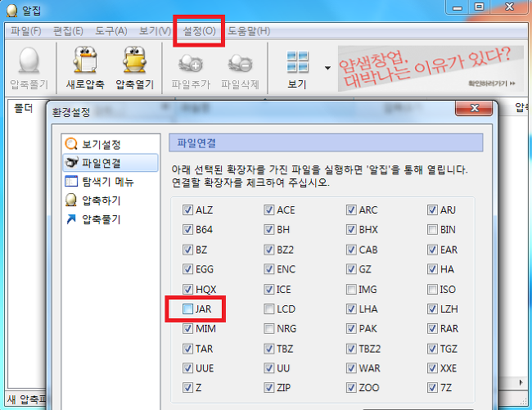
Task: Toggle the BZ2 checkbox
Action: pyautogui.click(x=269, y=250)
